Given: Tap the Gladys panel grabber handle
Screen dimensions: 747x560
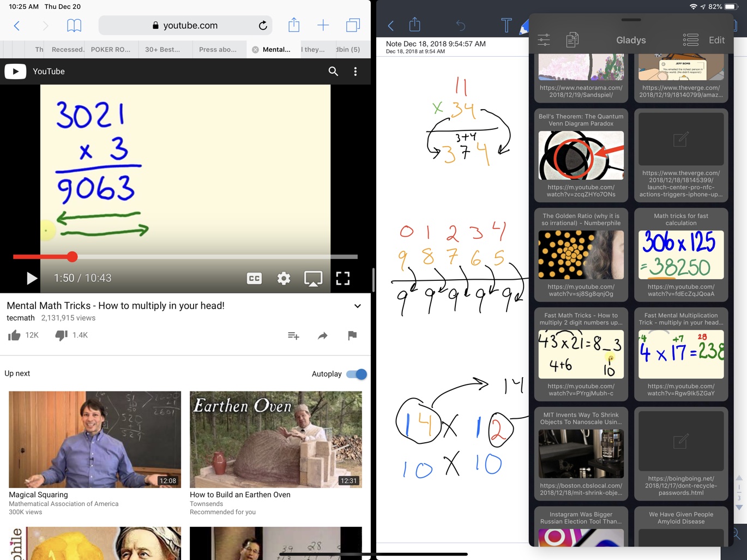Looking at the screenshot, I should (x=631, y=20).
